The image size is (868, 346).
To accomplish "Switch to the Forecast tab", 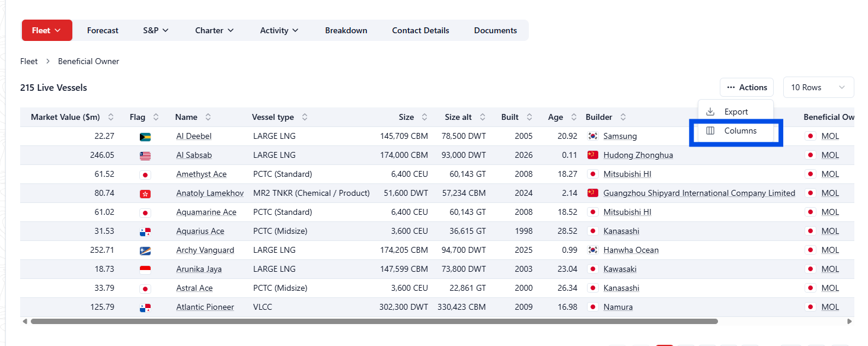I will (x=103, y=30).
